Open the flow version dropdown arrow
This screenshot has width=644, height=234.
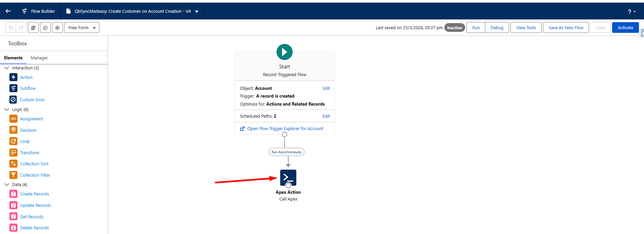pyautogui.click(x=197, y=11)
